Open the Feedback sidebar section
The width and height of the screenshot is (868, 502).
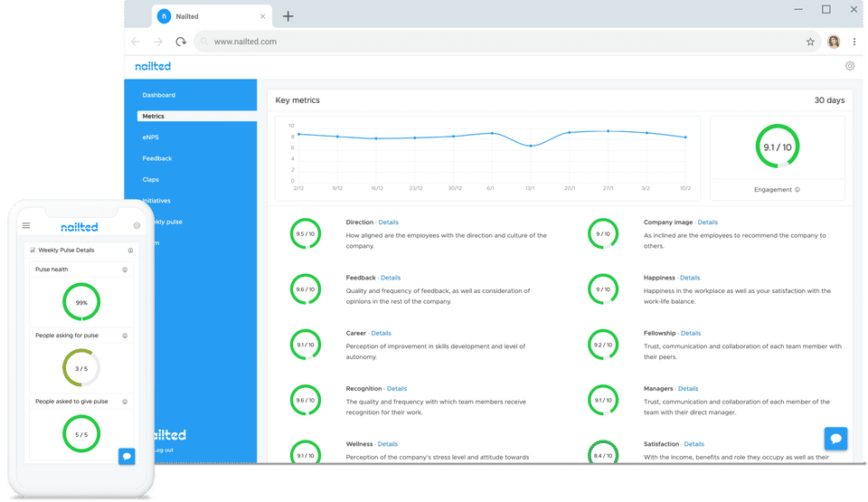tap(157, 158)
